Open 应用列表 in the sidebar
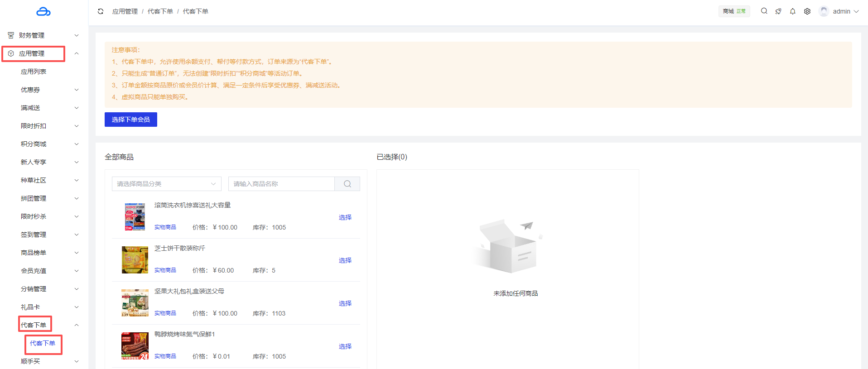Image resolution: width=868 pixels, height=369 pixels. [34, 72]
